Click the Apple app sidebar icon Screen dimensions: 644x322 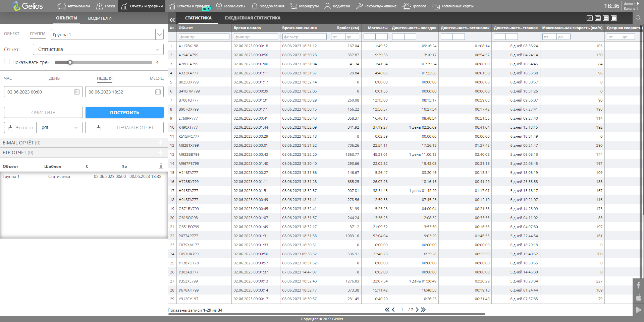pyautogui.click(x=638, y=298)
